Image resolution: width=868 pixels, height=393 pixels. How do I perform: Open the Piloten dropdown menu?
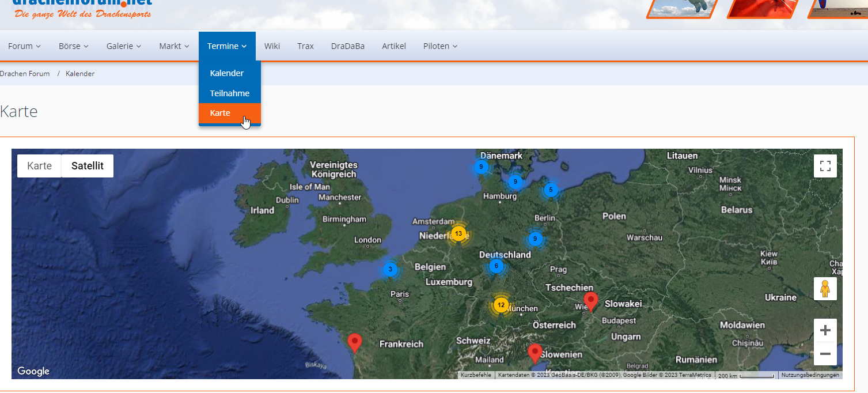pyautogui.click(x=440, y=46)
